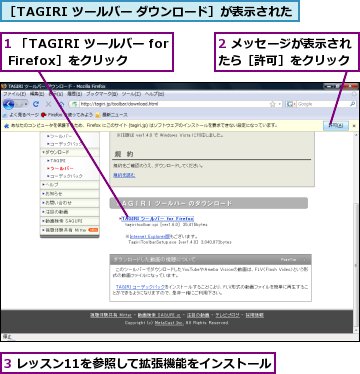Select お知らせ in sidebar
360x374 pixels.
[x=70, y=194]
